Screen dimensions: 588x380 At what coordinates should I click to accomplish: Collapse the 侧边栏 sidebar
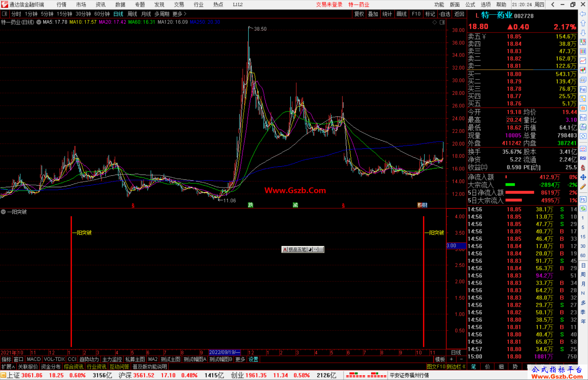tap(456, 367)
